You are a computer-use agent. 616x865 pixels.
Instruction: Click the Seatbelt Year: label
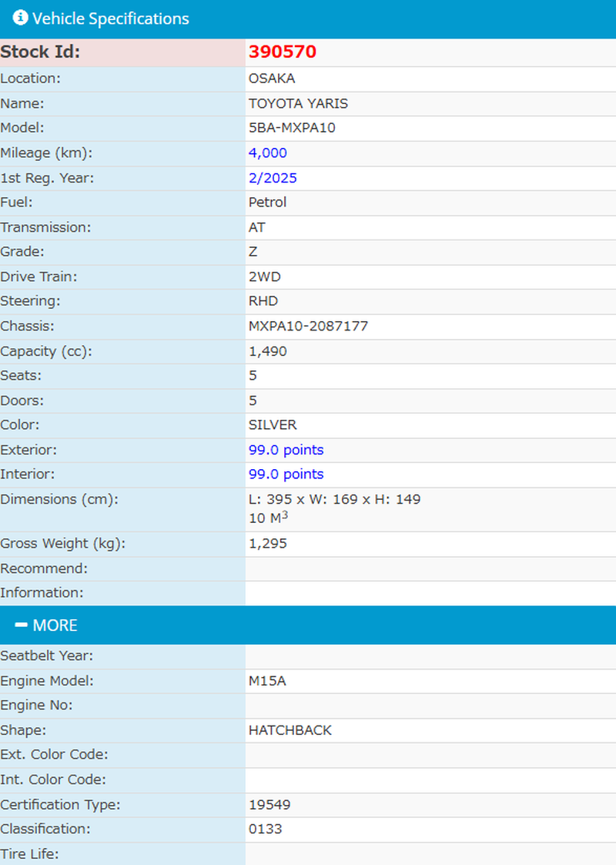point(47,656)
